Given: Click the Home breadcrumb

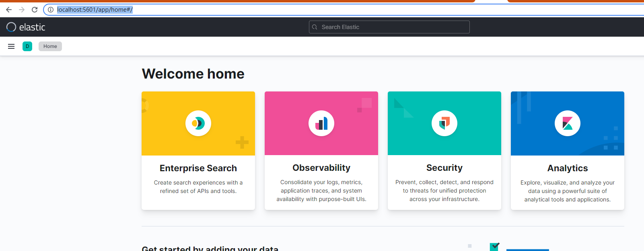Looking at the screenshot, I should click(50, 46).
